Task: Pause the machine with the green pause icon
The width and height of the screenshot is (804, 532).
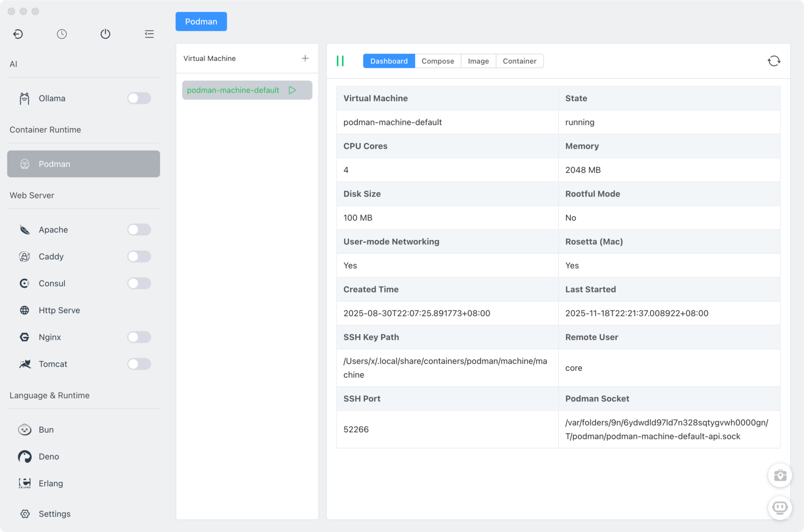Action: click(x=340, y=61)
